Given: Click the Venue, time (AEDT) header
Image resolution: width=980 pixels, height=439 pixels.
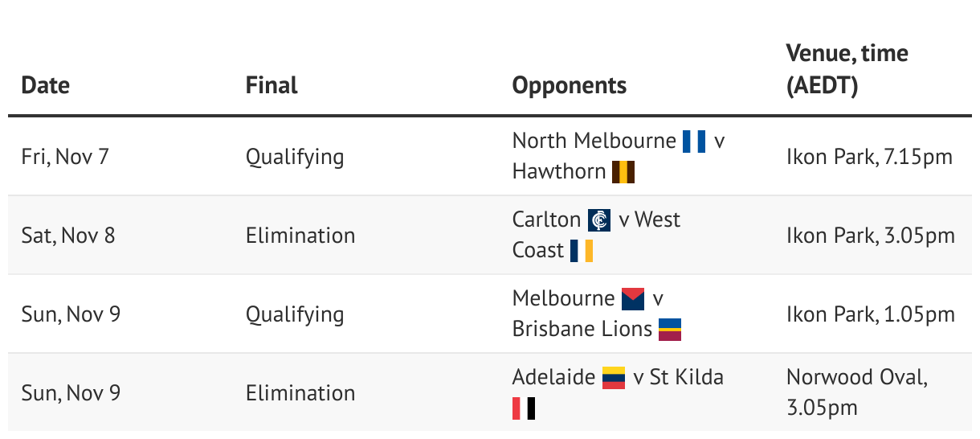Looking at the screenshot, I should 847,69.
